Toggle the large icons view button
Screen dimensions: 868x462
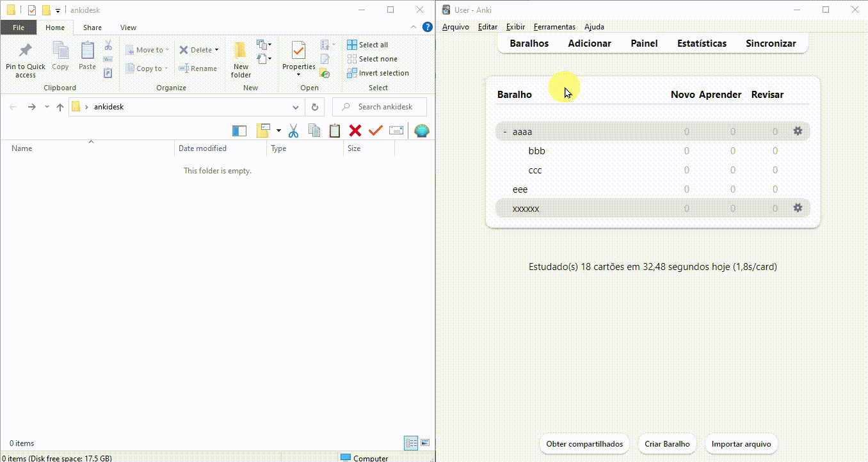425,443
